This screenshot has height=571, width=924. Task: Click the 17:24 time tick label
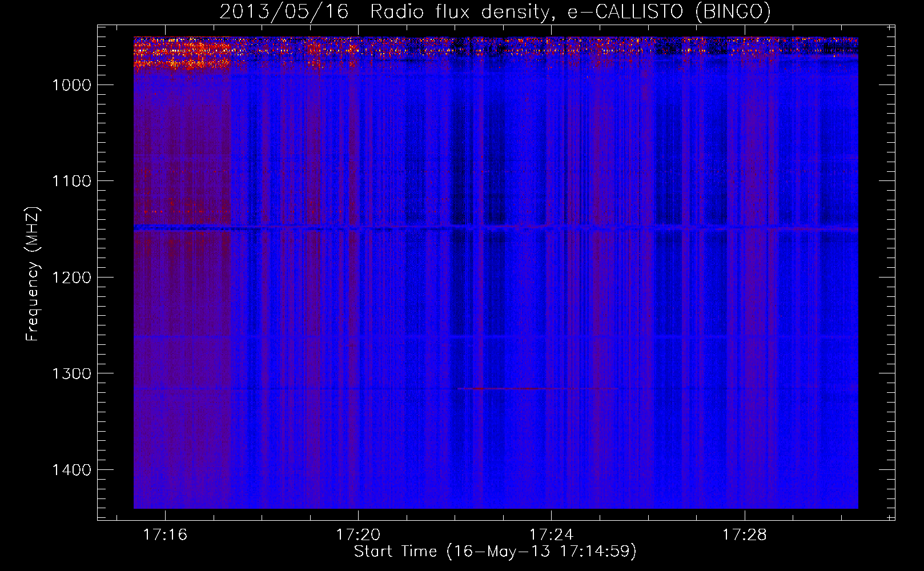coord(551,535)
